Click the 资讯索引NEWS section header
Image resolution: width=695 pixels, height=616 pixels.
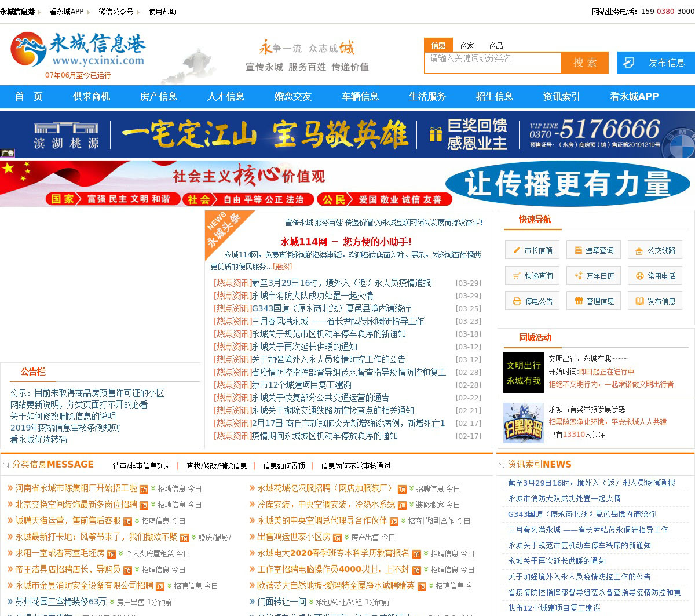pos(539,465)
